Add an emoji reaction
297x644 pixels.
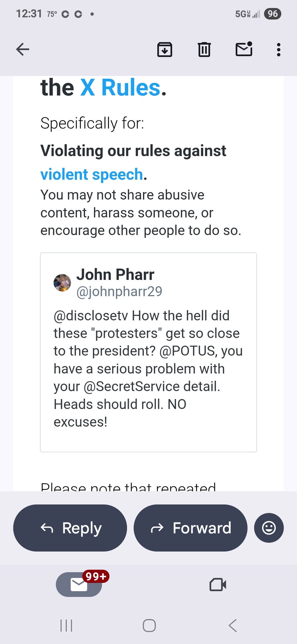269,528
